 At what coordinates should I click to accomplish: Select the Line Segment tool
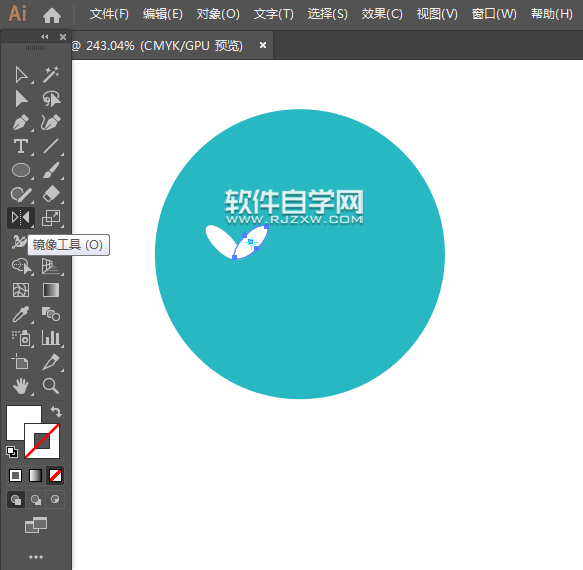tap(51, 146)
